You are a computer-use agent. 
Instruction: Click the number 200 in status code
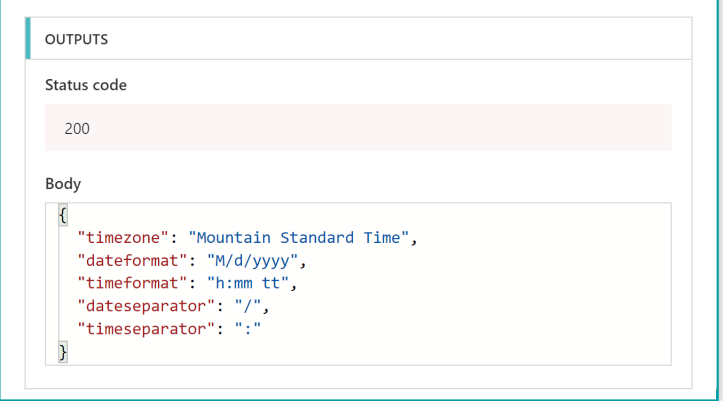(77, 128)
